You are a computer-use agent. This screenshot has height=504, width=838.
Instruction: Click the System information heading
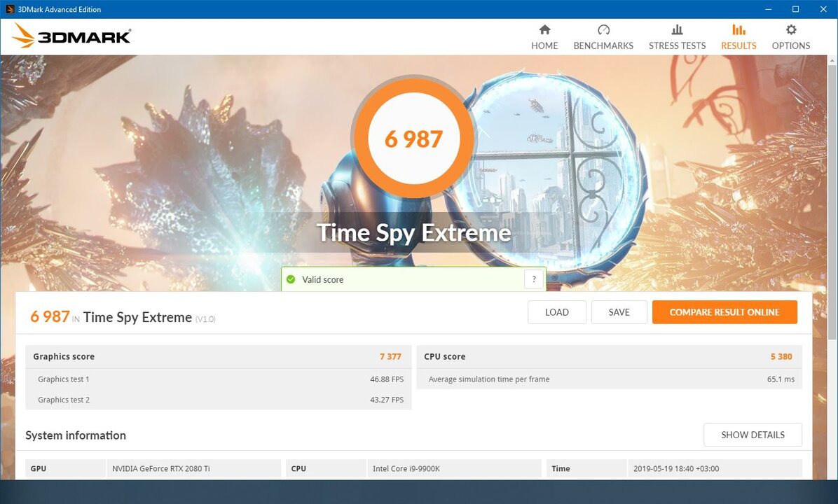(x=76, y=435)
